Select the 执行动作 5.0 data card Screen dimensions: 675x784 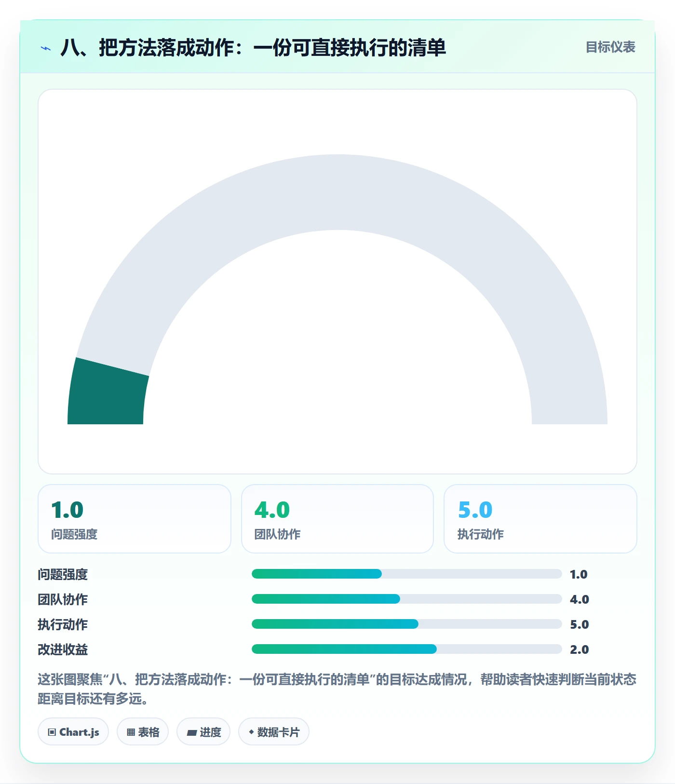coord(540,519)
